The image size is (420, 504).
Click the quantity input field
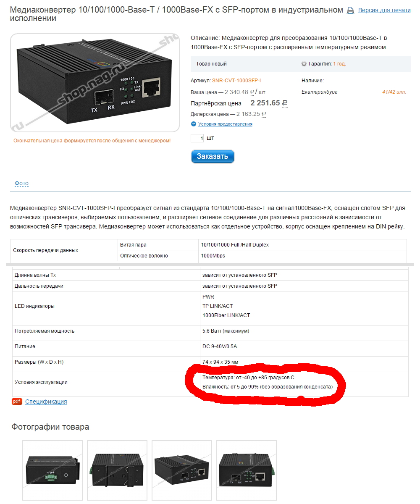coord(197,138)
